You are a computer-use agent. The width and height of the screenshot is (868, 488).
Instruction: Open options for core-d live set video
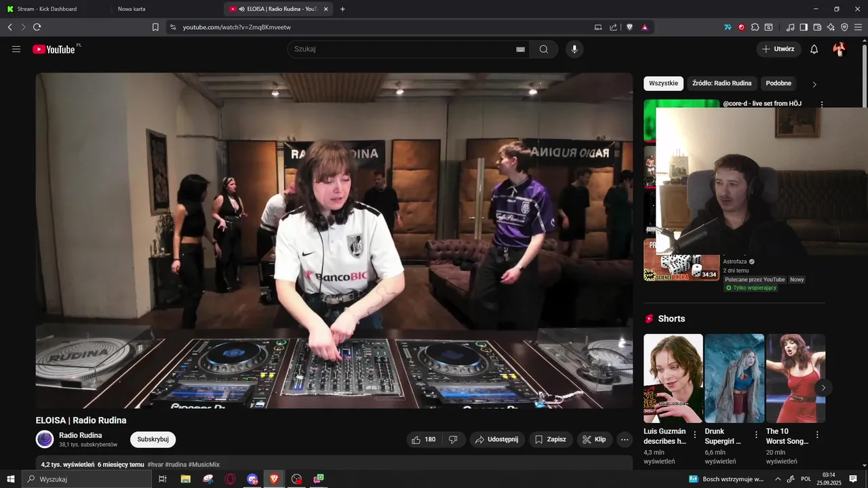[x=822, y=104]
